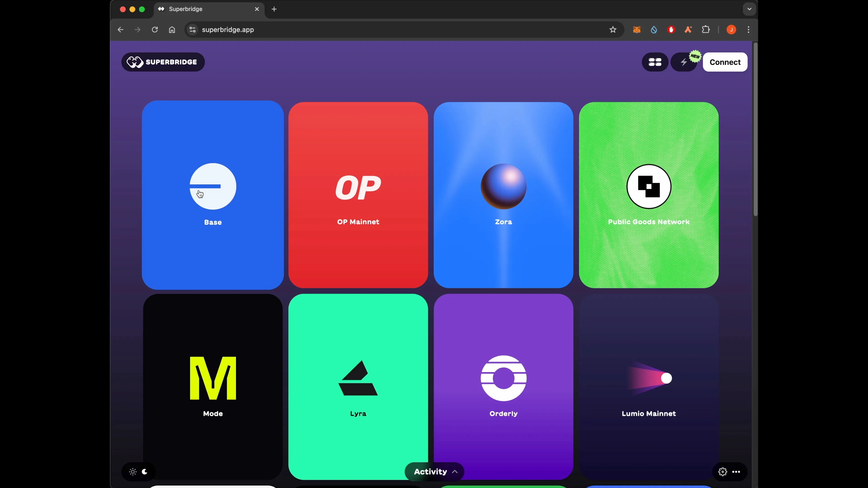Click the browser back arrow
The image size is (868, 488).
click(x=120, y=30)
